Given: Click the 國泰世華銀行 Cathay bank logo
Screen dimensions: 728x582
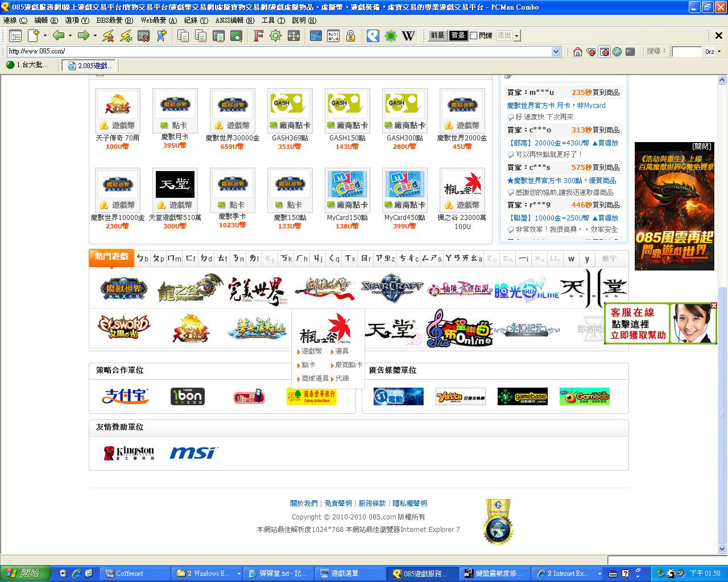Looking at the screenshot, I should pyautogui.click(x=311, y=396).
